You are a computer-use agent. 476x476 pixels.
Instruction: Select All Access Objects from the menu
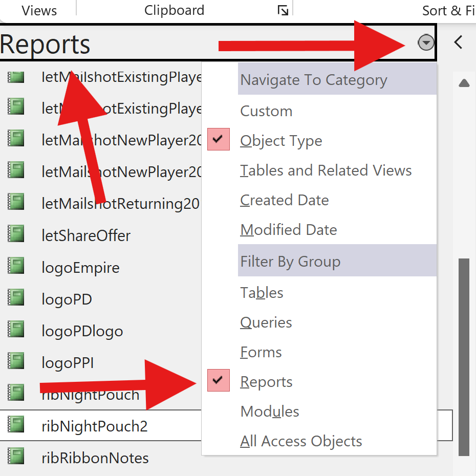tap(301, 441)
